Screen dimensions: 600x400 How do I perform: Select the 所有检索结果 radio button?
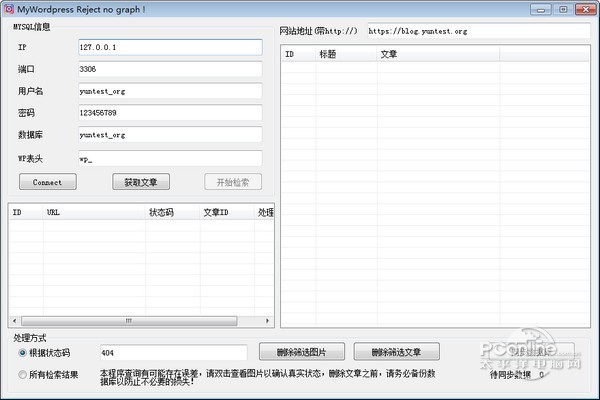[x=23, y=374]
